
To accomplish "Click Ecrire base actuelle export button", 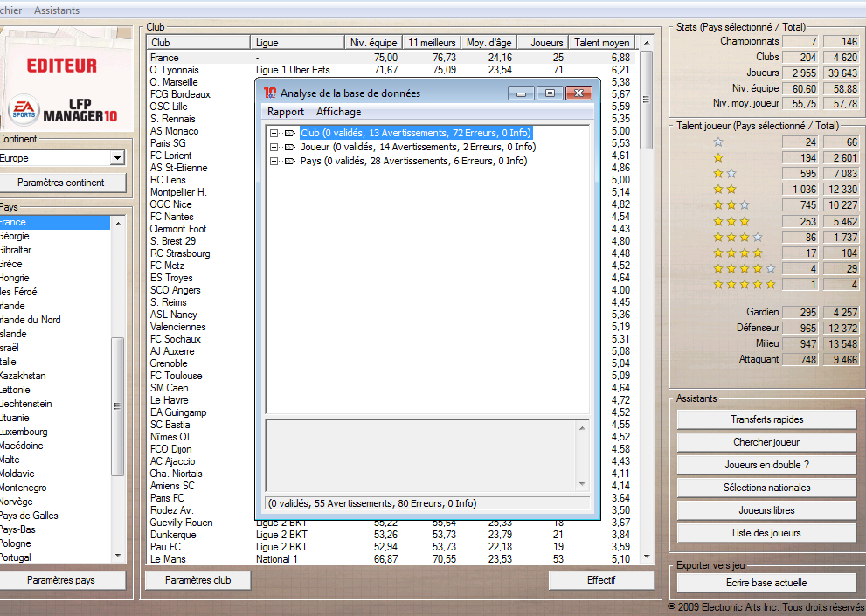I will [766, 582].
